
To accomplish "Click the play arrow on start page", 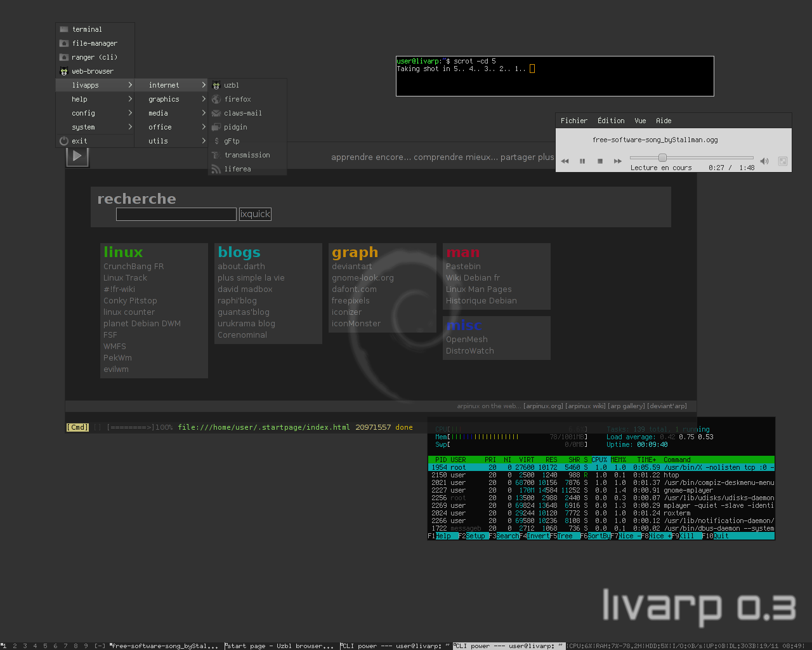I will pos(77,156).
